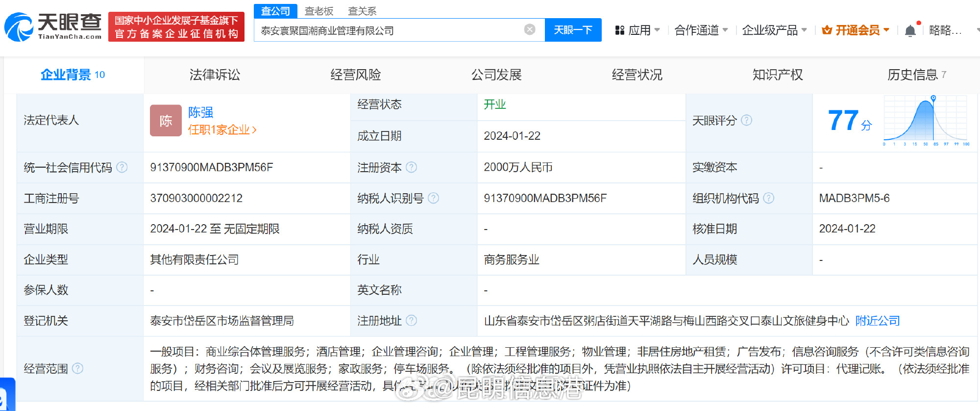980x411 pixels.
Task: Open the notification bell
Action: point(910,31)
